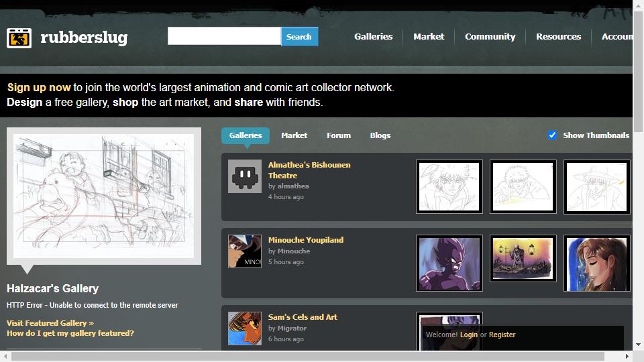Viewport: 644px width, 362px height.
Task: Switch to the Market tab in the feed
Action: [x=294, y=135]
